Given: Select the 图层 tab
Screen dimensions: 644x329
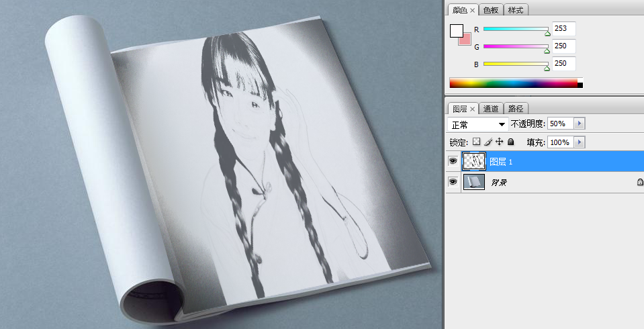Looking at the screenshot, I should (459, 108).
